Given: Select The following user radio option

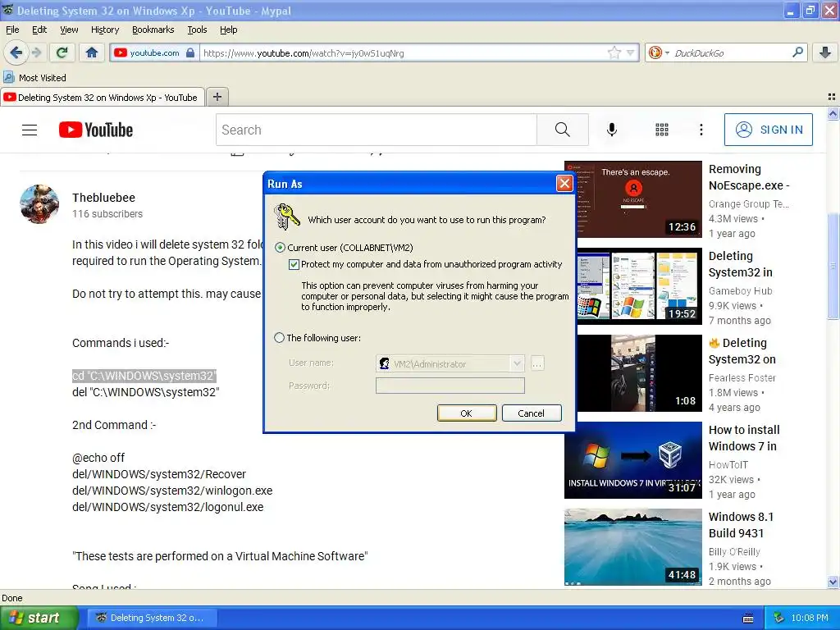Looking at the screenshot, I should pyautogui.click(x=279, y=338).
